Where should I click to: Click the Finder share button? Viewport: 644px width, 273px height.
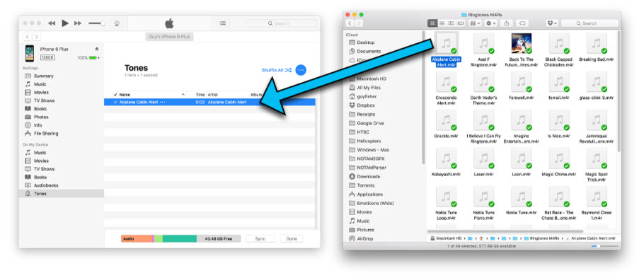point(507,23)
